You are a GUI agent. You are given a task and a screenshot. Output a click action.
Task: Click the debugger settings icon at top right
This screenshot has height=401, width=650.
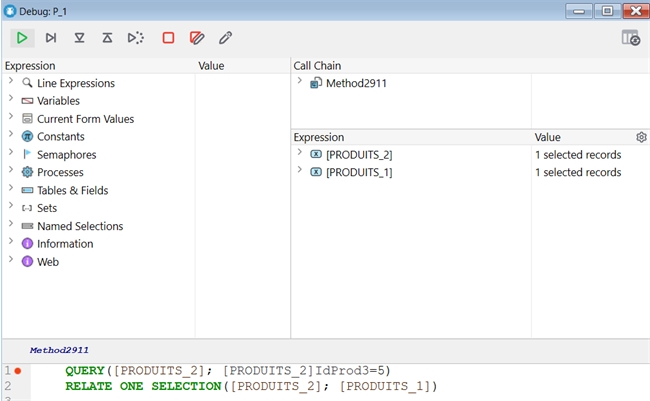click(630, 38)
